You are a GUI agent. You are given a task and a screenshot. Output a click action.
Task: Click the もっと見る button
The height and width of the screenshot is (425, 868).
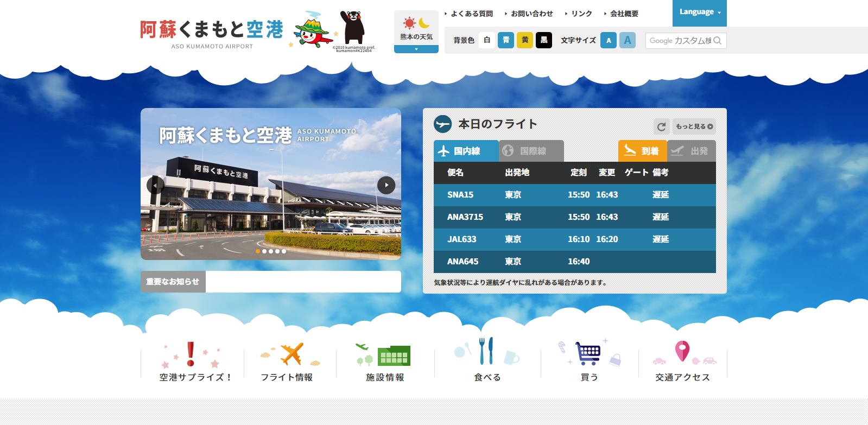click(694, 126)
